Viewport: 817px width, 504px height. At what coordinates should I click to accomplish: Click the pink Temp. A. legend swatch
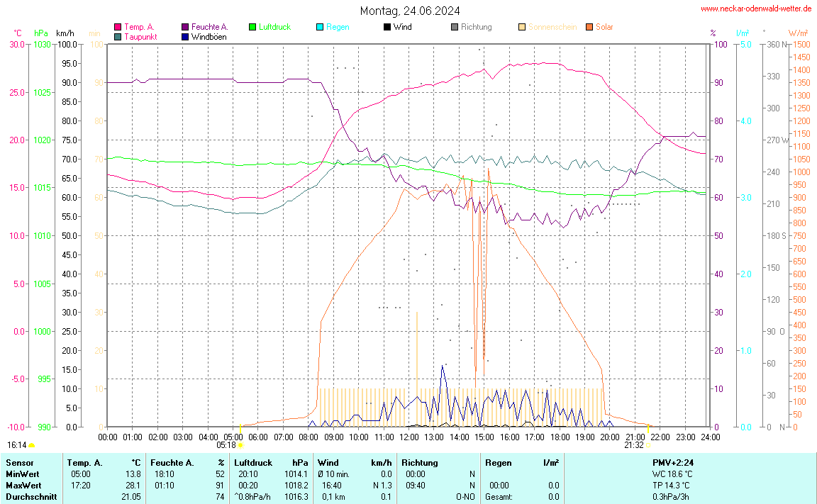click(118, 27)
